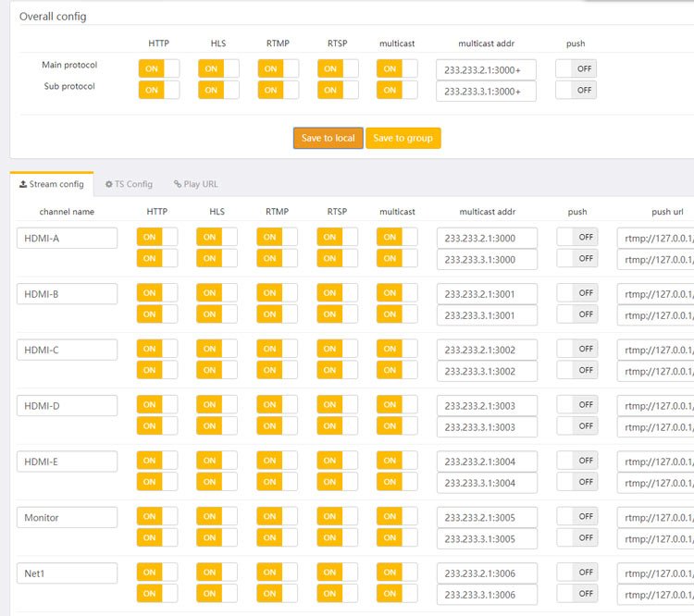Edit Net1 sub stream push url field
Screen dimensions: 694x616
point(655,595)
